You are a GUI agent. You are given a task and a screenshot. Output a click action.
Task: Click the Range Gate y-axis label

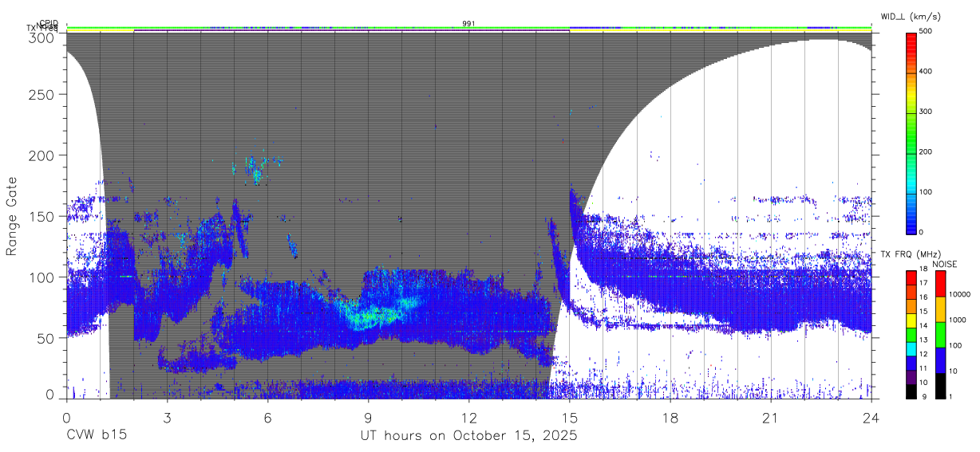(12, 216)
